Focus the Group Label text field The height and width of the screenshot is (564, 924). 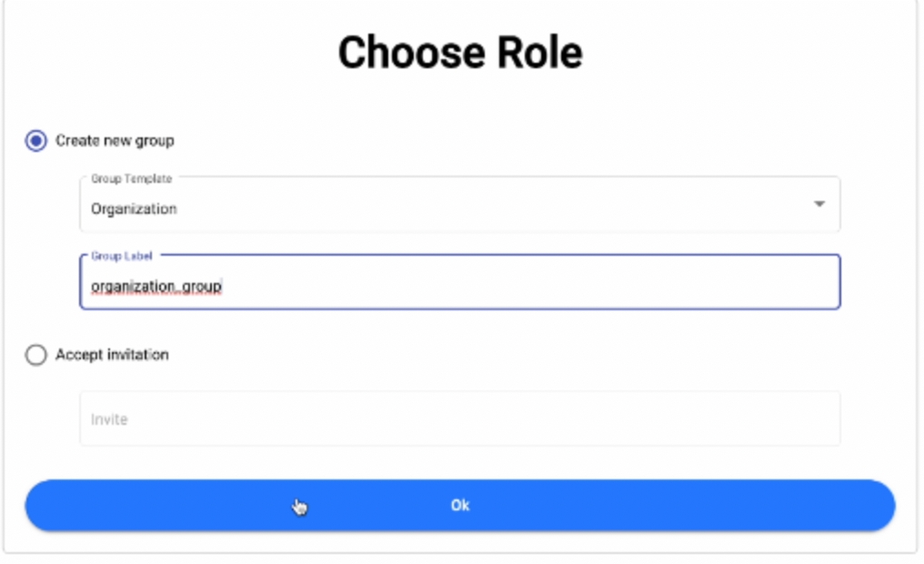pos(459,283)
